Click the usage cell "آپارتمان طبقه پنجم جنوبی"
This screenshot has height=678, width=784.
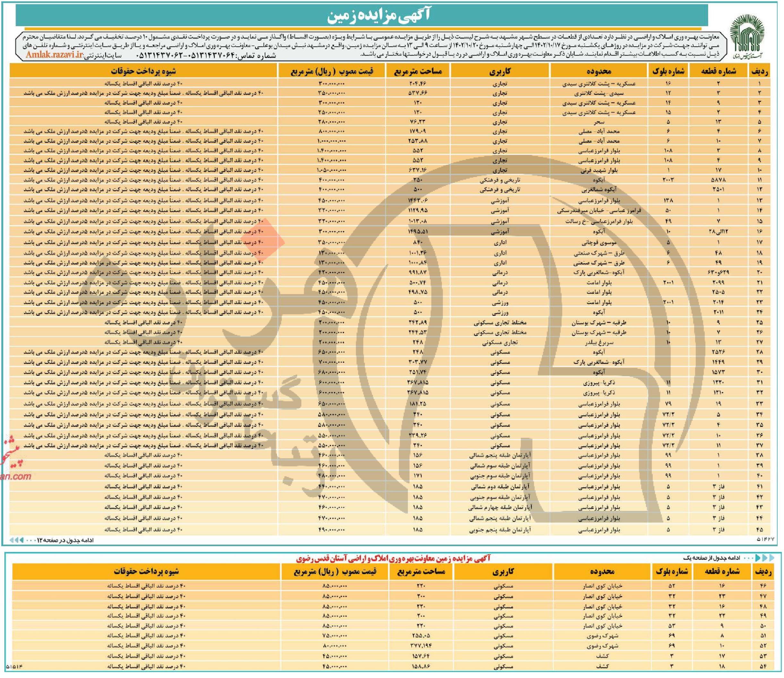[x=500, y=530]
